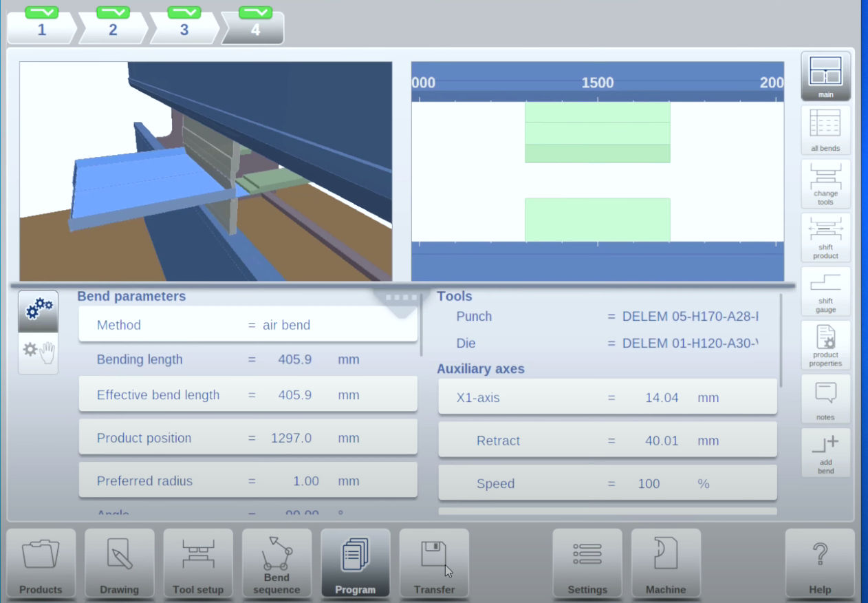Toggle manual gear-and-hand parameter mode
The width and height of the screenshot is (868, 603).
(x=39, y=352)
